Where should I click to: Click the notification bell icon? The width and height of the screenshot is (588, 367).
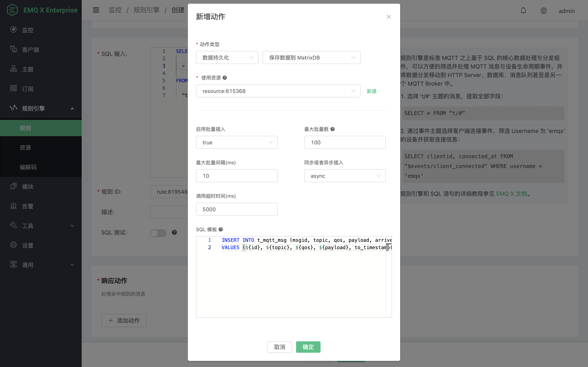[523, 11]
